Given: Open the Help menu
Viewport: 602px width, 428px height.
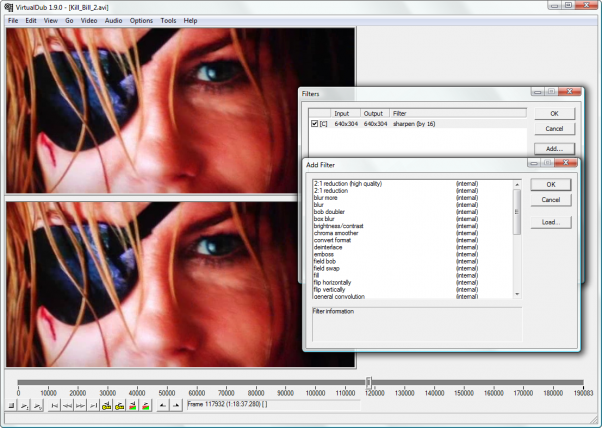Looking at the screenshot, I should [190, 21].
